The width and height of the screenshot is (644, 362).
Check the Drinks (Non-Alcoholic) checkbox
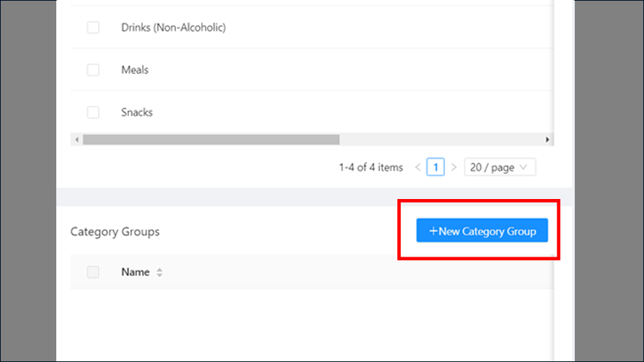coord(93,27)
